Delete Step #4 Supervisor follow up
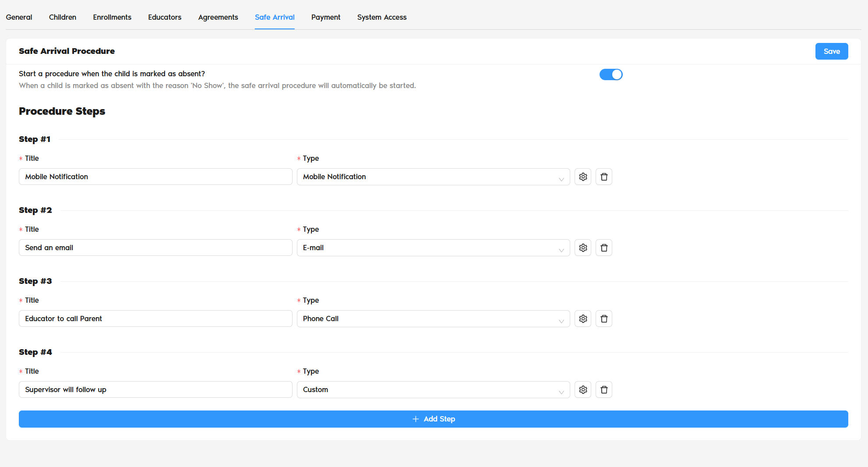 tap(604, 389)
